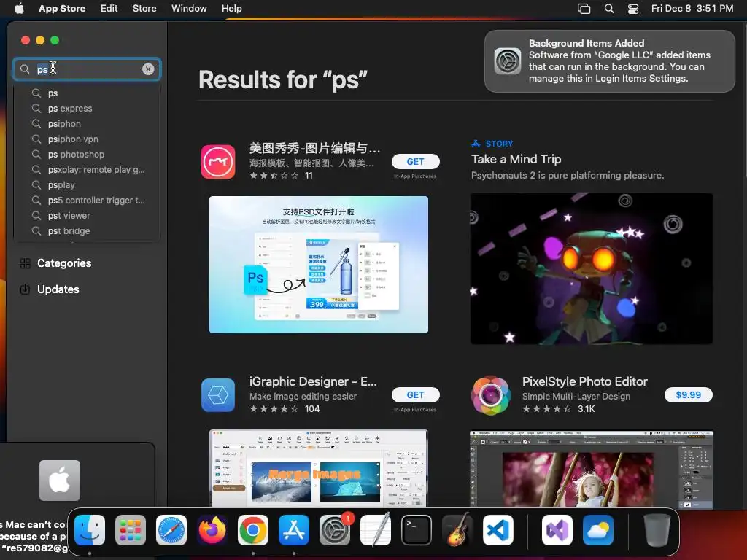Open Visual Studio from the Dock
The width and height of the screenshot is (747, 560).
coord(557,530)
